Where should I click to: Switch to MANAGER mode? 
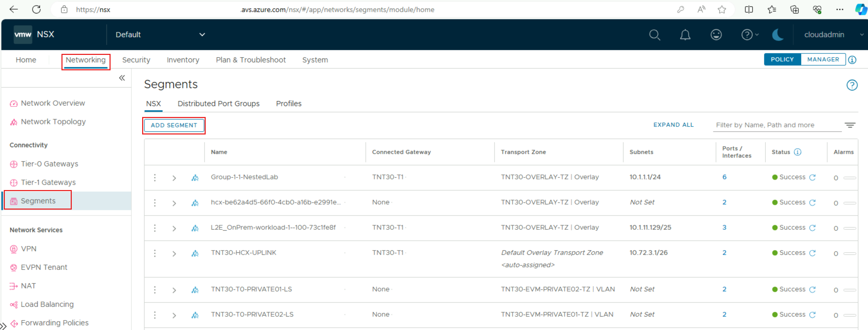point(823,59)
